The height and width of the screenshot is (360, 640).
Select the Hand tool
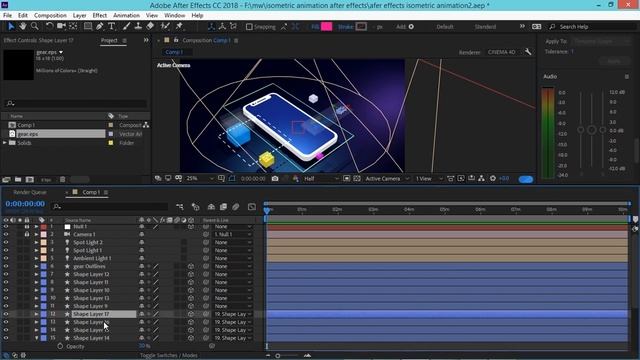(x=23, y=27)
